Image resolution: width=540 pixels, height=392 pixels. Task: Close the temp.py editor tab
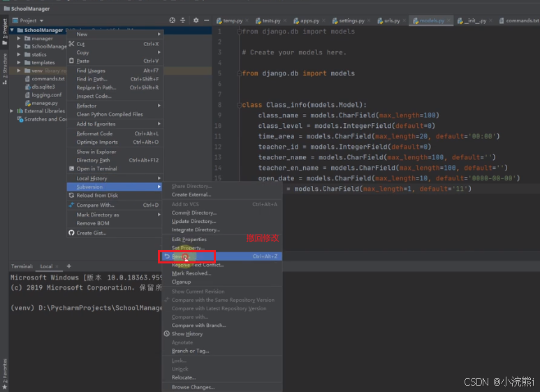click(x=247, y=21)
